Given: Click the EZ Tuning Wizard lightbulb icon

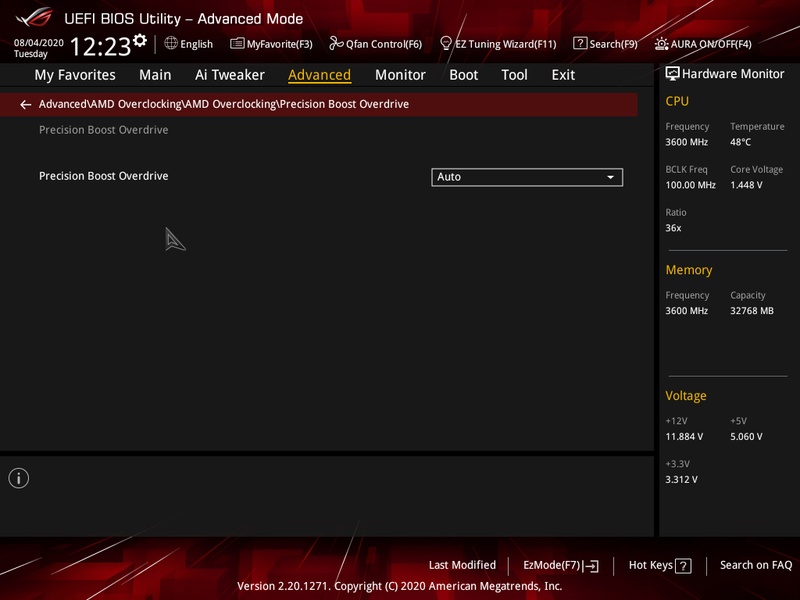Looking at the screenshot, I should pyautogui.click(x=445, y=43).
